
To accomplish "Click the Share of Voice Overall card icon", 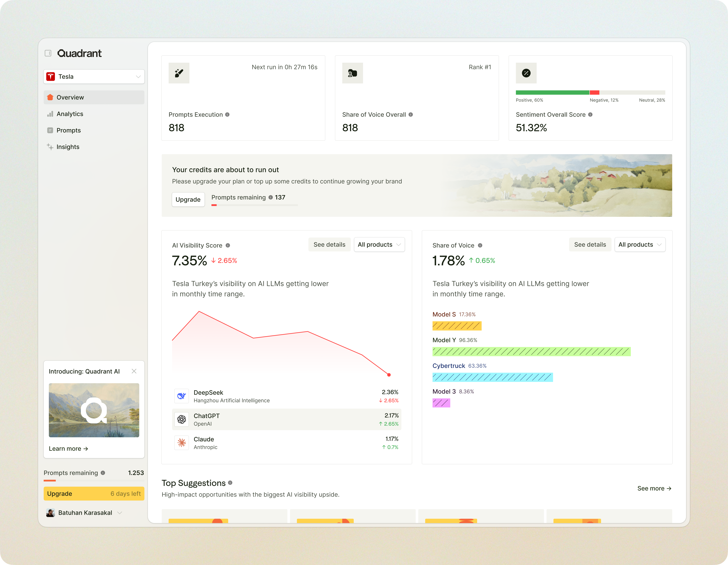I will [353, 73].
